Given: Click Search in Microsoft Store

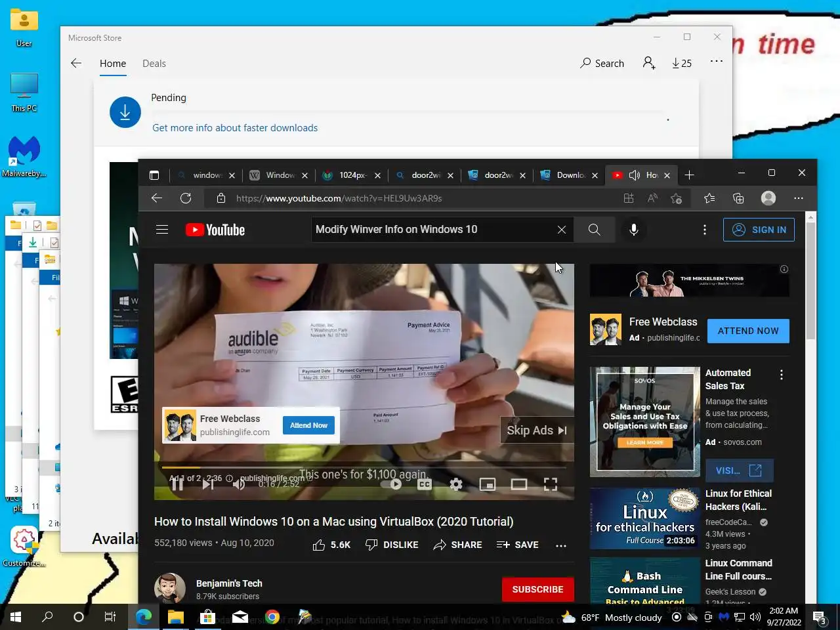Looking at the screenshot, I should [x=602, y=64].
